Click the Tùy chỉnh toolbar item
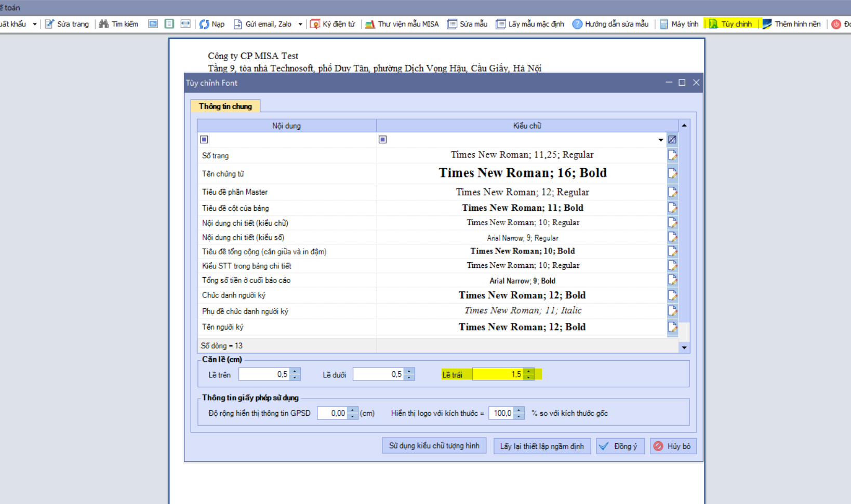 (x=731, y=24)
